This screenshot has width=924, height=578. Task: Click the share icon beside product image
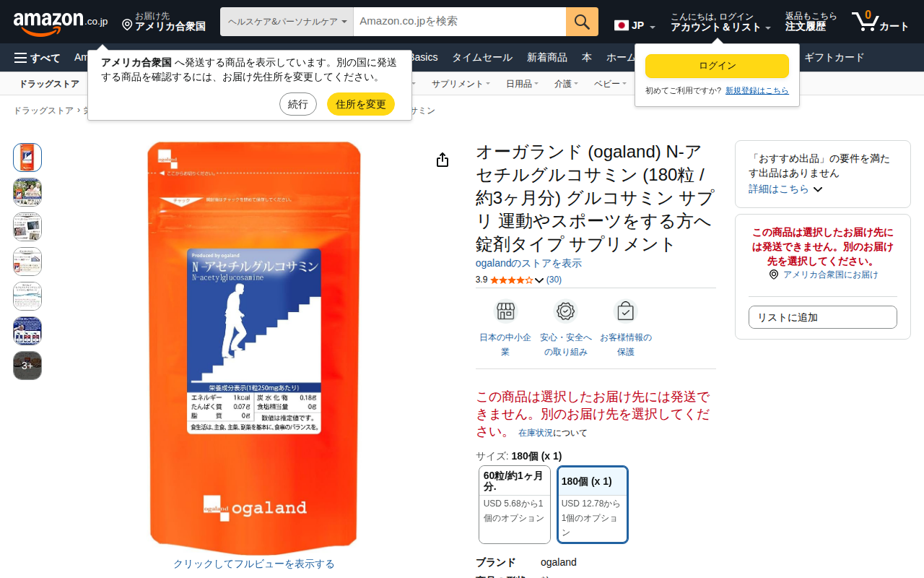[443, 160]
